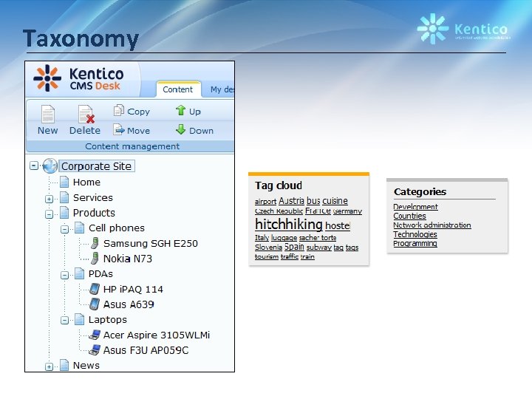Expand the Services tree node
Screen dimensions: 532x399
(50, 199)
